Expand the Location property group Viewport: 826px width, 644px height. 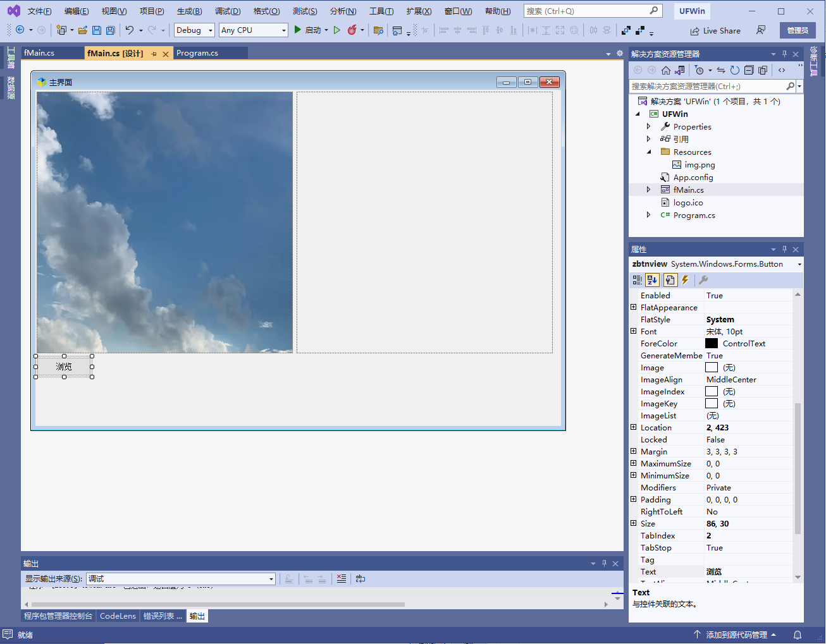tap(634, 427)
